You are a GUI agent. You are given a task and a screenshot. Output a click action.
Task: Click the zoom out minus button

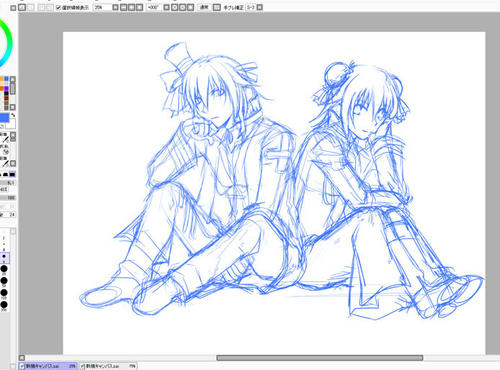pyautogui.click(x=123, y=7)
